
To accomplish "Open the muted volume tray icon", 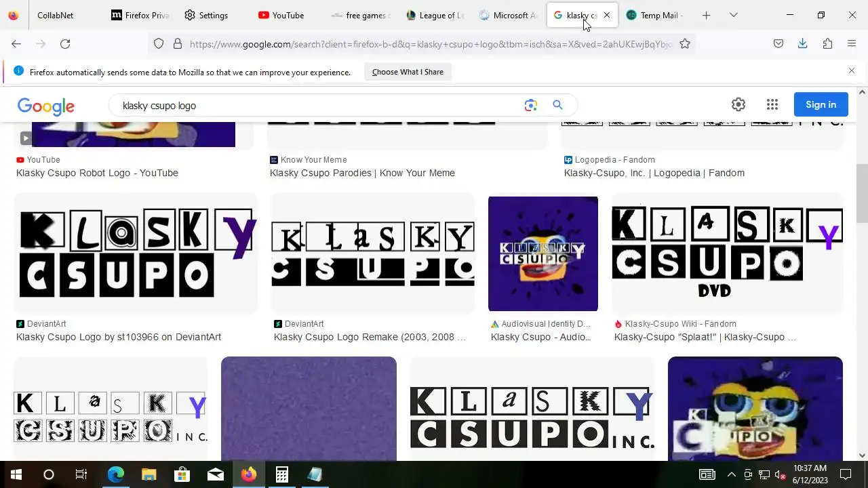I will point(780,474).
